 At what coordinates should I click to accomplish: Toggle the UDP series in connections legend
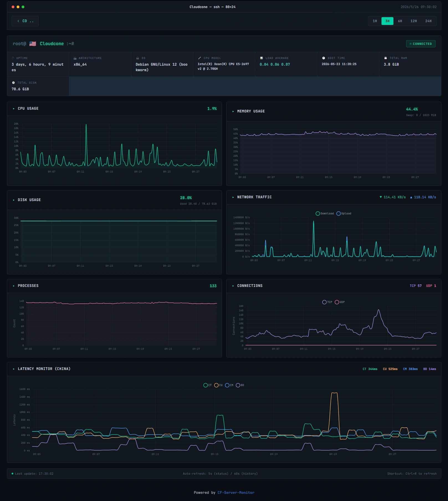340,302
